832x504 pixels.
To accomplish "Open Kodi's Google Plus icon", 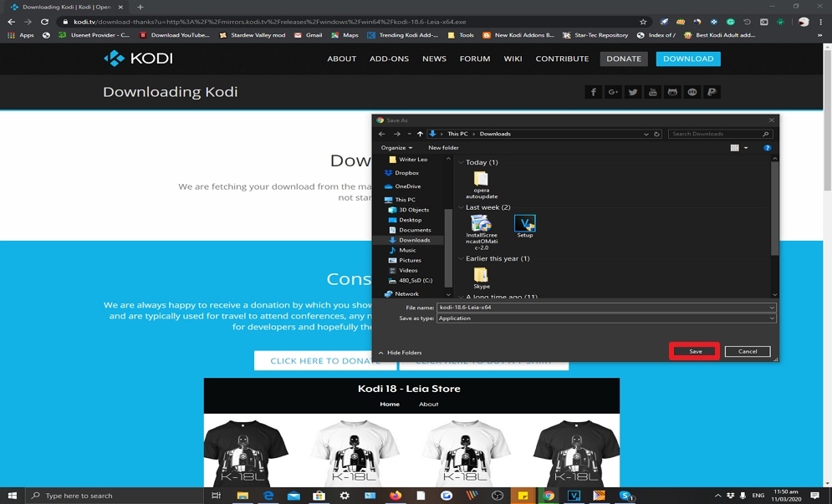I will (613, 92).
